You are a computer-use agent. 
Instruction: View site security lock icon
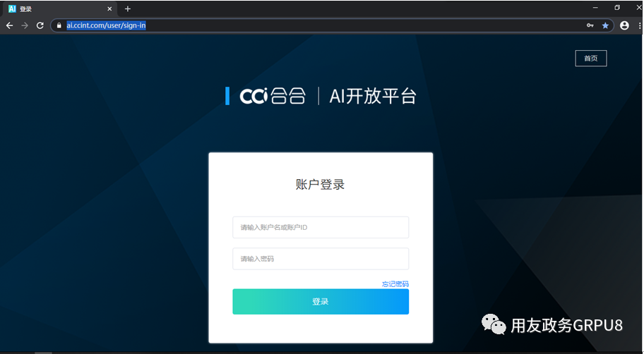click(x=59, y=25)
